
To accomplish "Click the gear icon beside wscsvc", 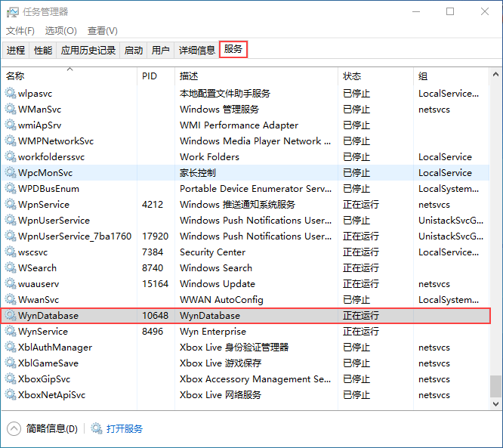I will click(x=11, y=252).
